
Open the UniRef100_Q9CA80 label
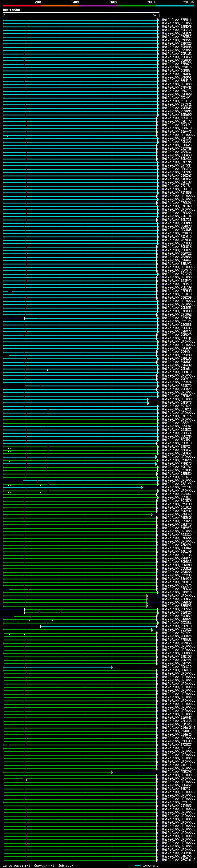tap(176, 349)
